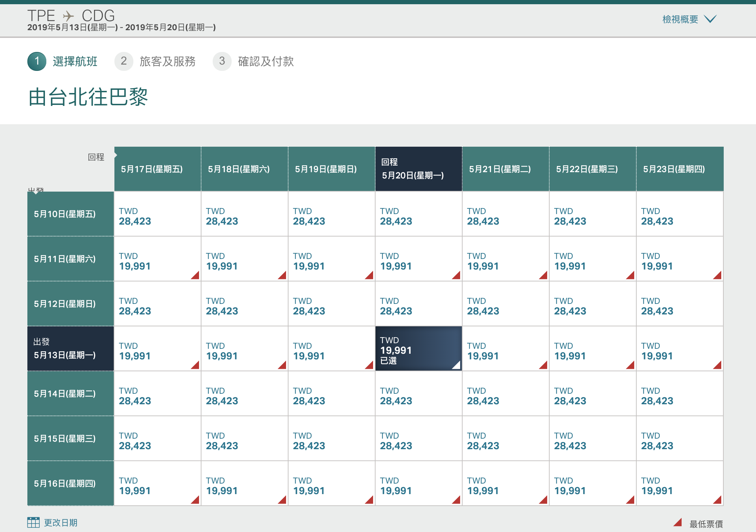Select the 5月20日(星期一) 回程 highlighted header
Screen dimensions: 756x532
coord(418,169)
